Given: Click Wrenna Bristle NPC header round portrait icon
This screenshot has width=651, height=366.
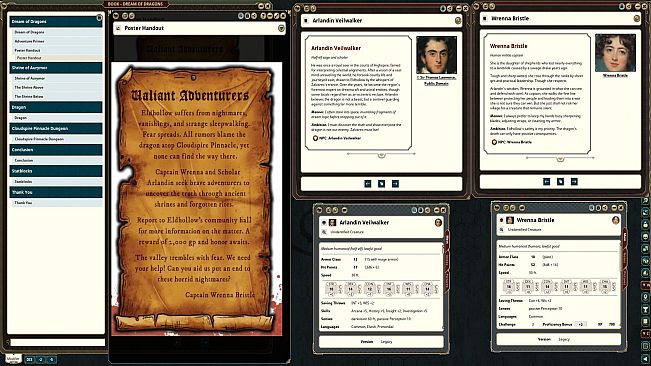Looking at the screenshot, I should [x=616, y=220].
